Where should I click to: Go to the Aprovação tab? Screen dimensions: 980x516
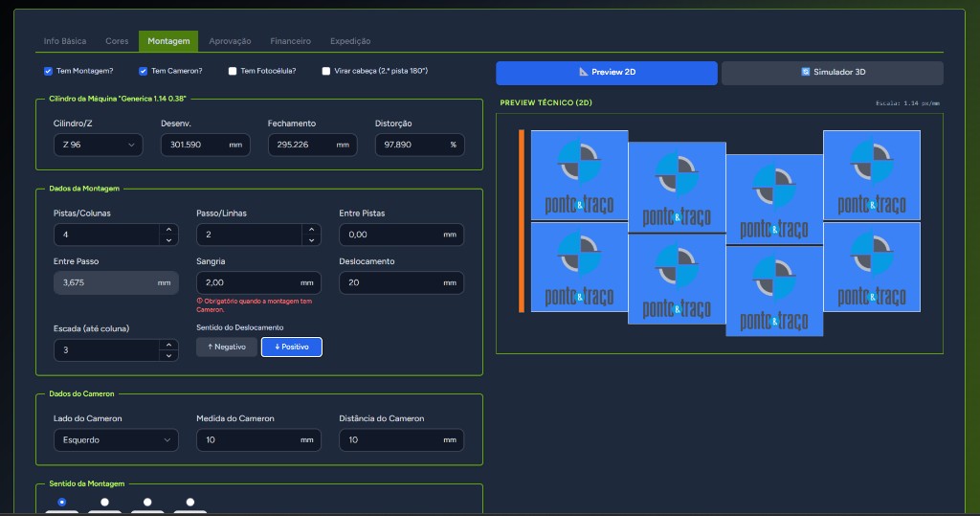point(230,41)
